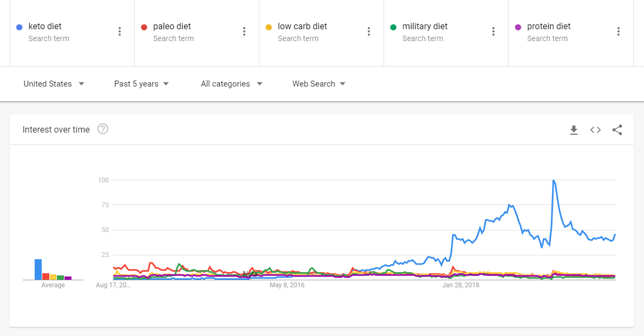
Task: Download the Interest over time chart data
Action: 574,130
